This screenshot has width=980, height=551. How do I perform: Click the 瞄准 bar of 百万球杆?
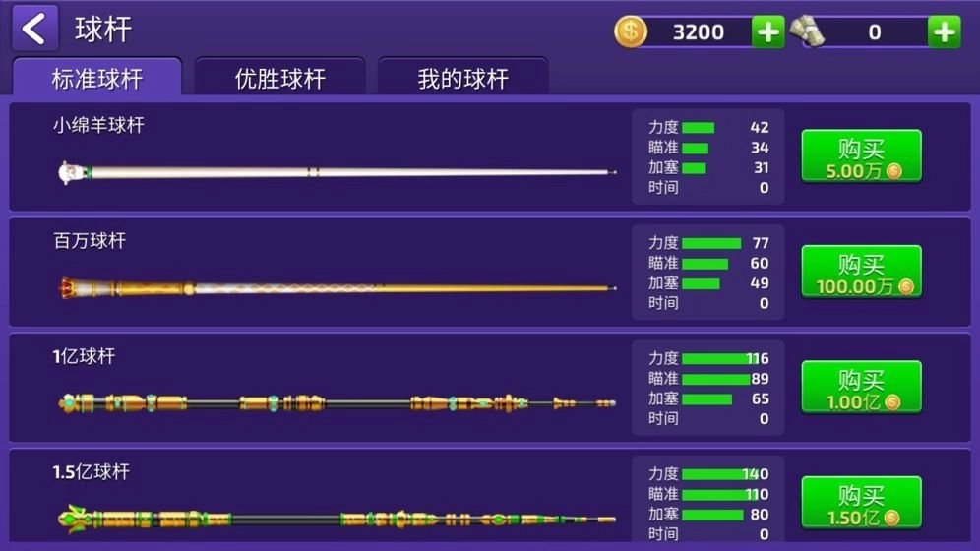point(704,264)
